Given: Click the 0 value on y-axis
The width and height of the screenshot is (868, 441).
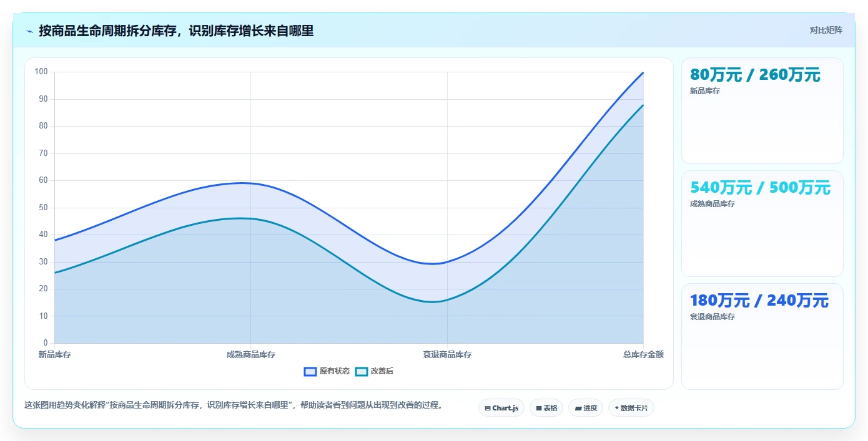Looking at the screenshot, I should 46,343.
